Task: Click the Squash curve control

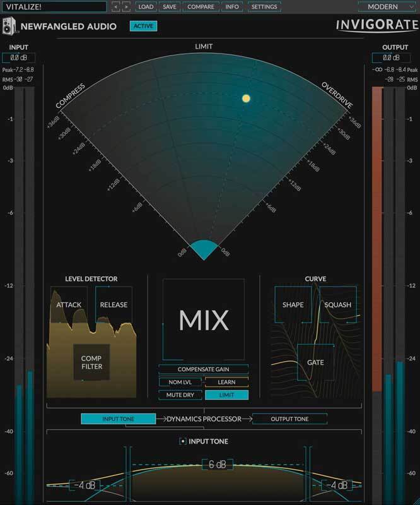Action: 337,305
